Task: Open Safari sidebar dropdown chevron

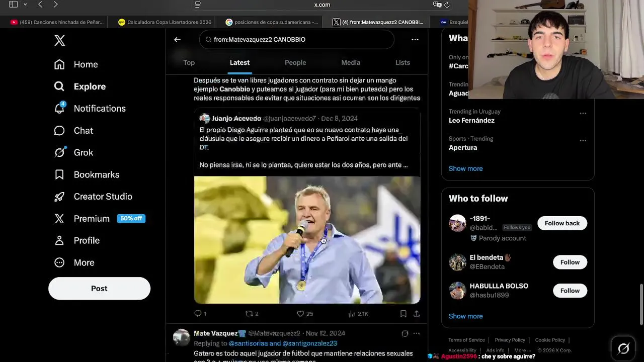Action: 25,5
